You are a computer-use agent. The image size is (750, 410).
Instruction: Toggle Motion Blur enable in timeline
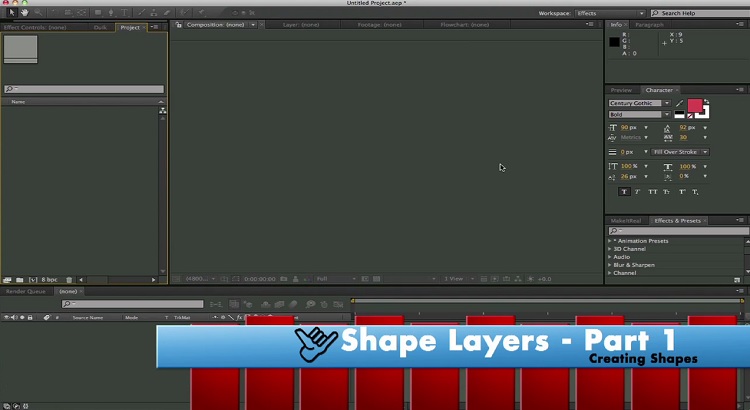(293, 304)
